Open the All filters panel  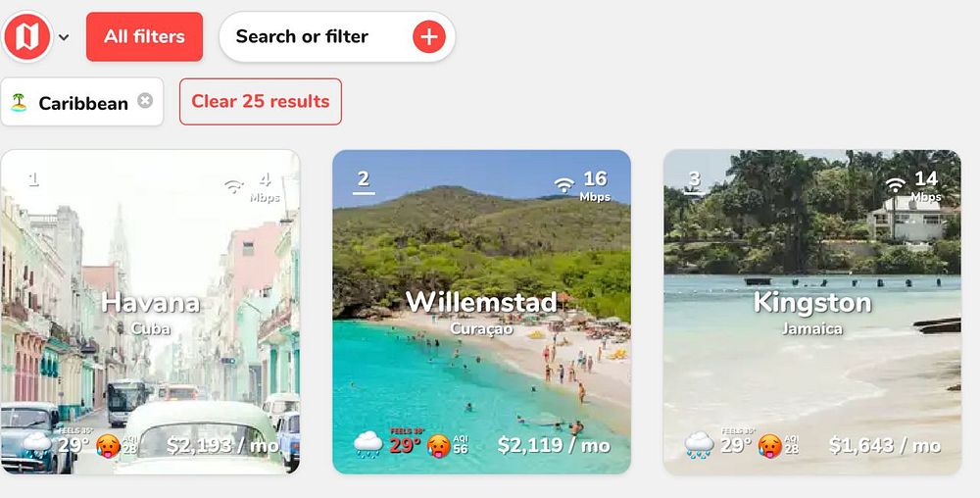pos(144,37)
